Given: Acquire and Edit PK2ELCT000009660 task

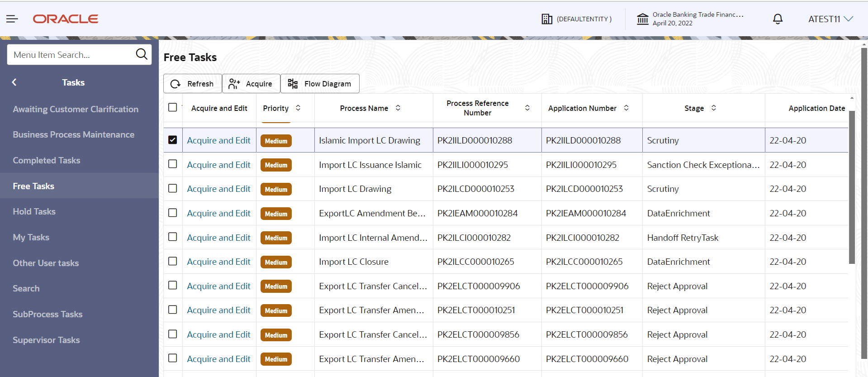Looking at the screenshot, I should (x=218, y=359).
